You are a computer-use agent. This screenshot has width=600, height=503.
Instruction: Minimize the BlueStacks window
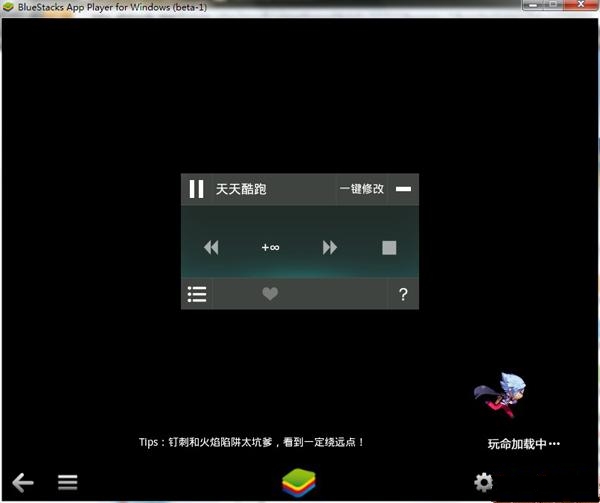pyautogui.click(x=533, y=5)
